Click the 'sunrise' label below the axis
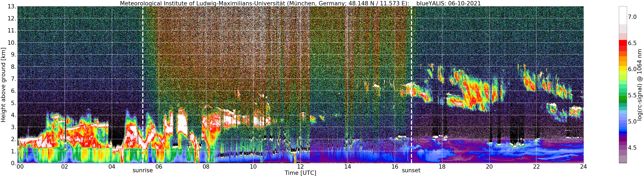The image size is (644, 177). coord(142,171)
